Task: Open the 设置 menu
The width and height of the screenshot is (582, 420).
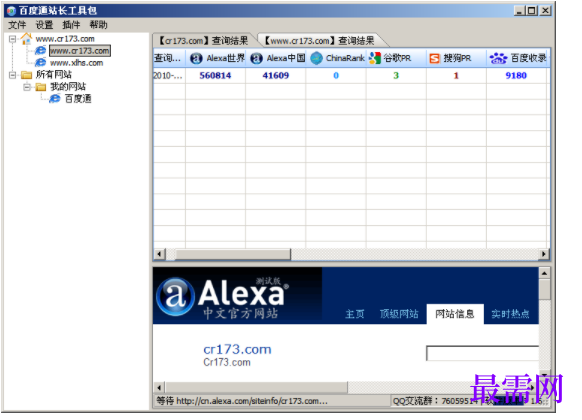Action: tap(44, 25)
